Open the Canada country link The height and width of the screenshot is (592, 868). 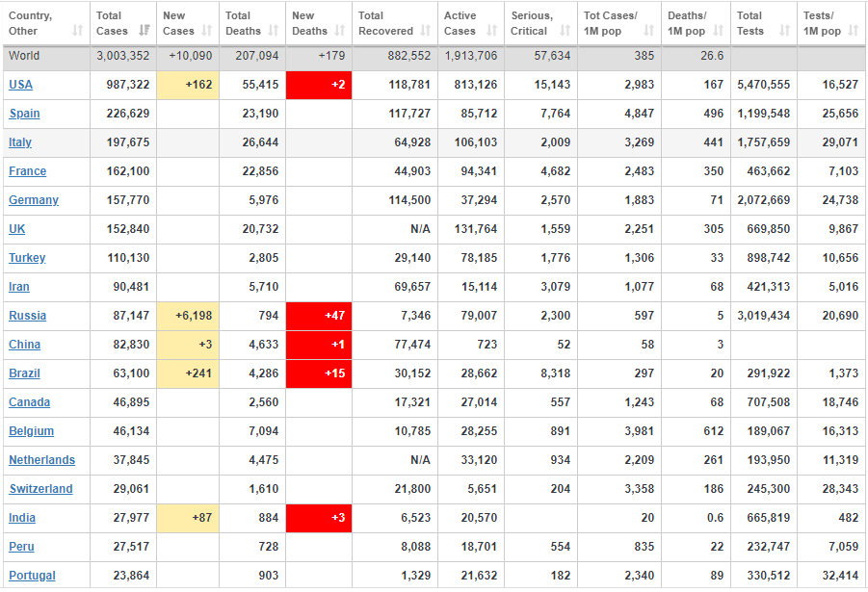[29, 402]
